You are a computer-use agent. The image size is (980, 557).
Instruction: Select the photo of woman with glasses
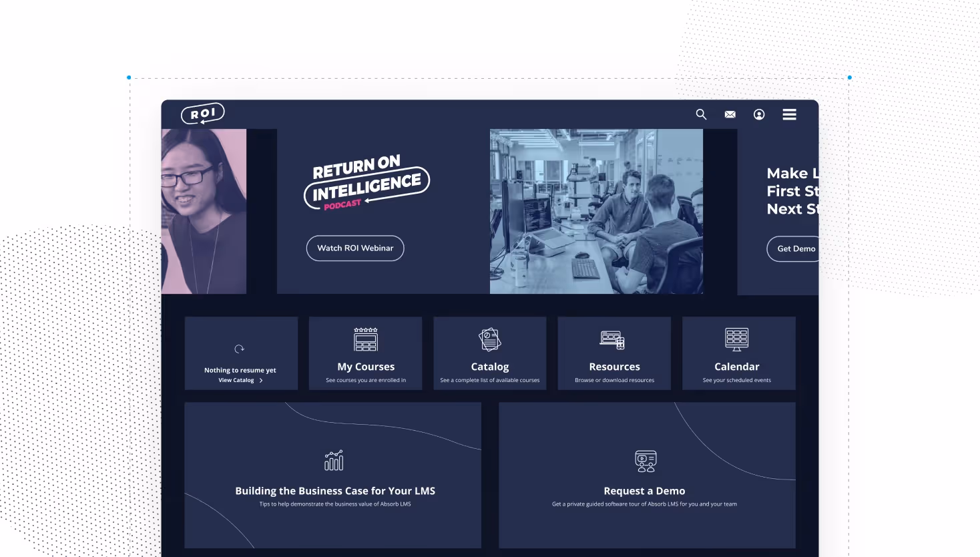coord(204,211)
